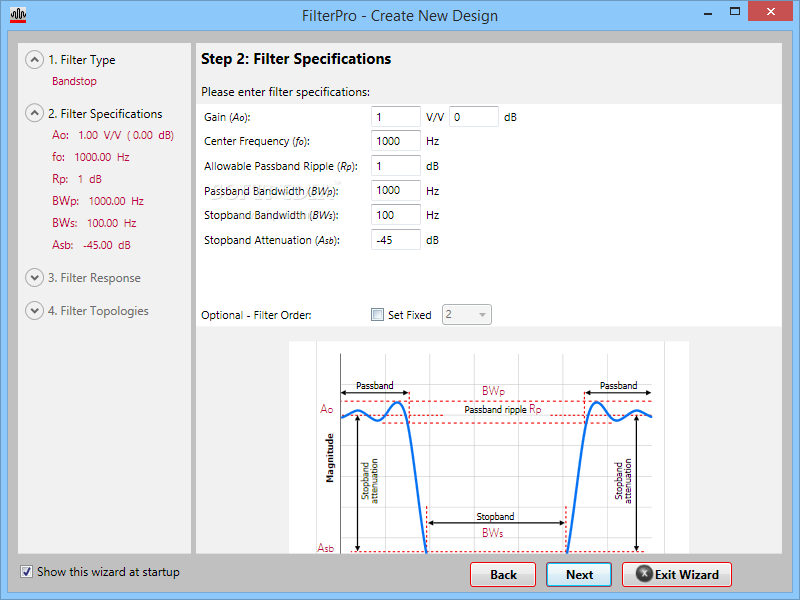The image size is (800, 600).
Task: Click the Step 2: Filter Specifications title
Action: click(296, 59)
